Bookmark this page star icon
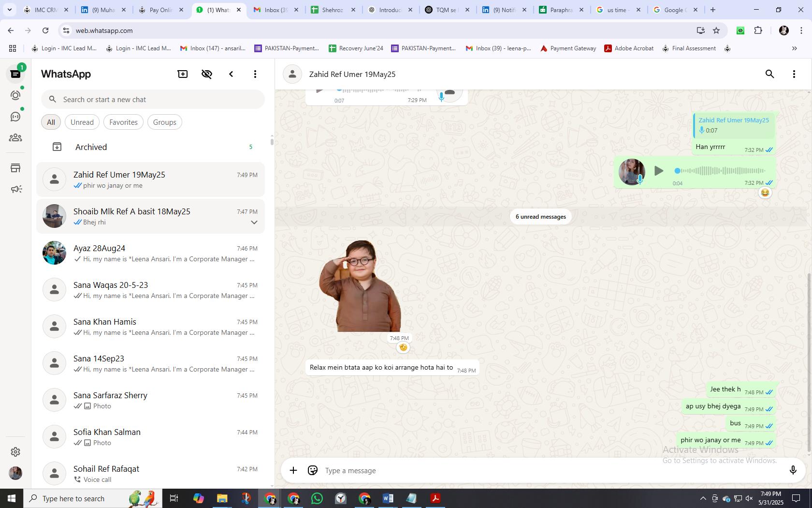This screenshot has width=812, height=508. (x=716, y=30)
